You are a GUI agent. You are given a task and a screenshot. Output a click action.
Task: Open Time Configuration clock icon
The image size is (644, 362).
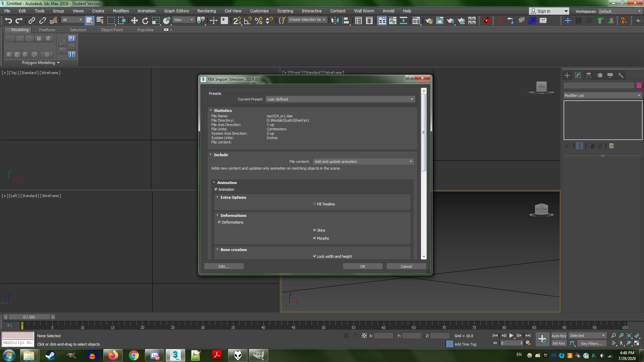pyautogui.click(x=528, y=343)
